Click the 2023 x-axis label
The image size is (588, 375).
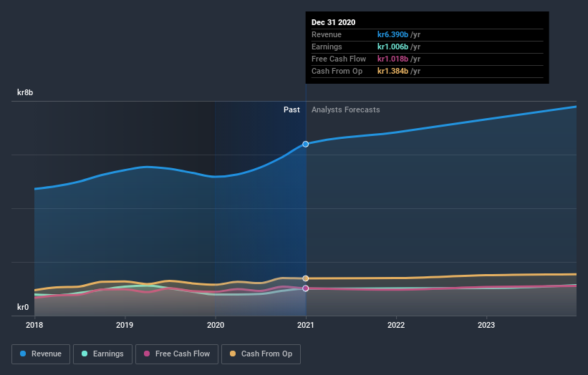486,325
